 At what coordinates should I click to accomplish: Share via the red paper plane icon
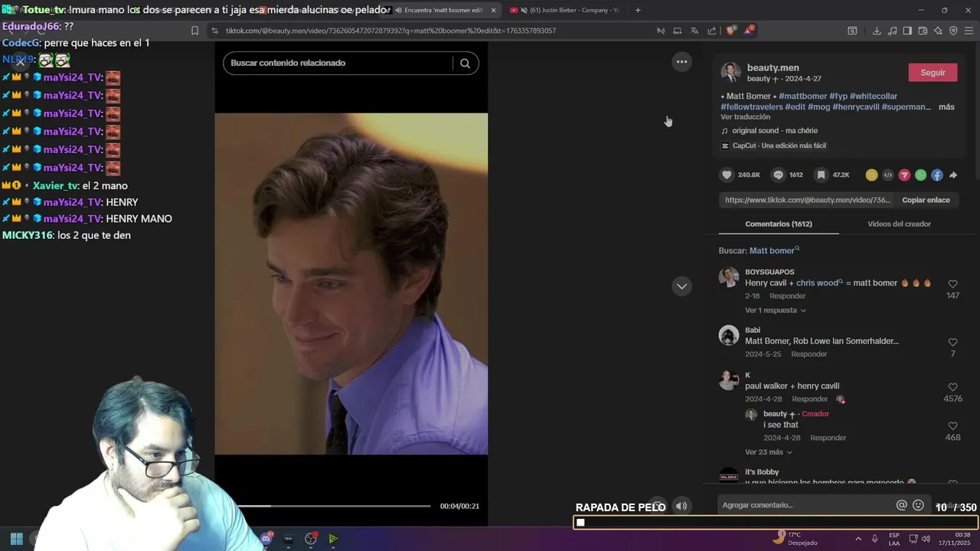(x=904, y=175)
